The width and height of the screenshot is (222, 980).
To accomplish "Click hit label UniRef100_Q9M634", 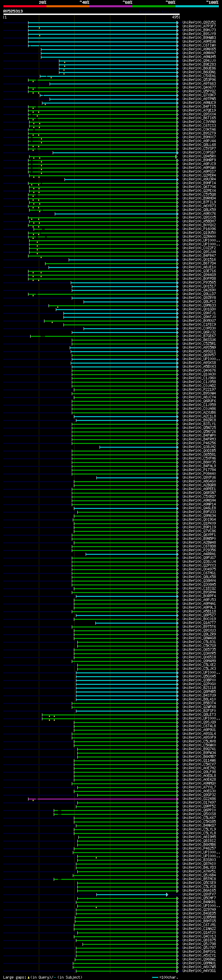I will pyautogui.click(x=199, y=516).
